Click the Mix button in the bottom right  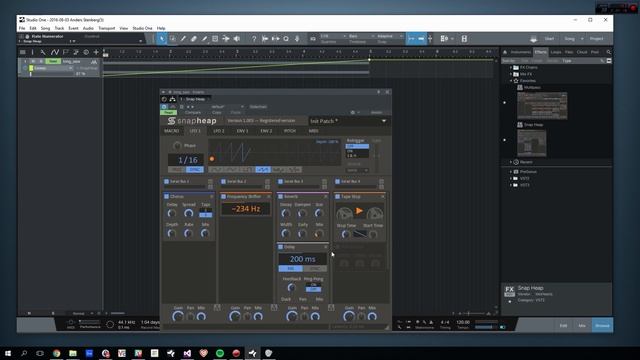(x=582, y=325)
